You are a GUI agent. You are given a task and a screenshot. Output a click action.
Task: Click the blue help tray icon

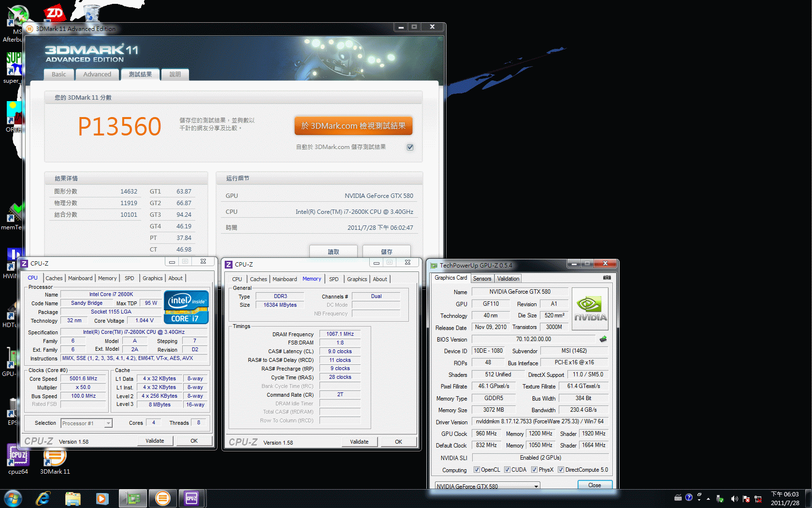pyautogui.click(x=689, y=497)
